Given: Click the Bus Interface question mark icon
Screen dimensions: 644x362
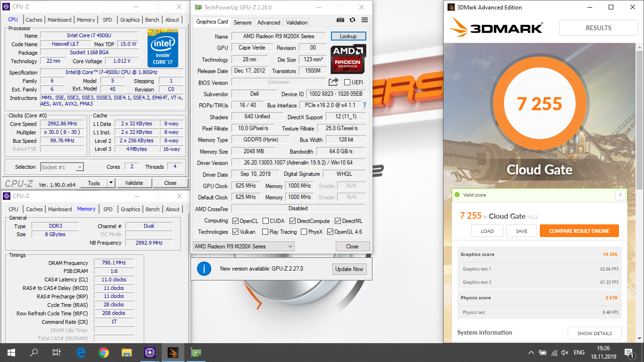Looking at the screenshot, I should (x=364, y=105).
